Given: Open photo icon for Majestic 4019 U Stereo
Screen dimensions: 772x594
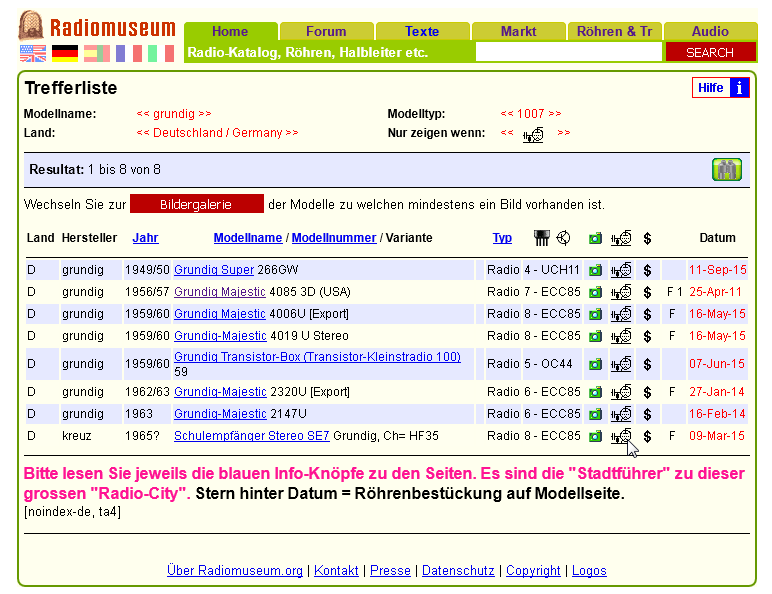Looking at the screenshot, I should (595, 336).
